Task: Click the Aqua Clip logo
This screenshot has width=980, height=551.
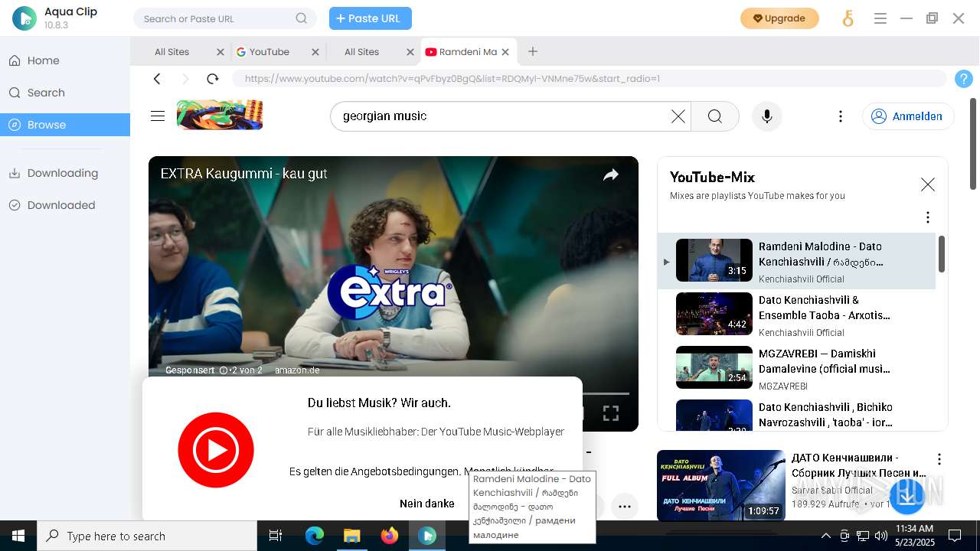Action: pos(24,18)
